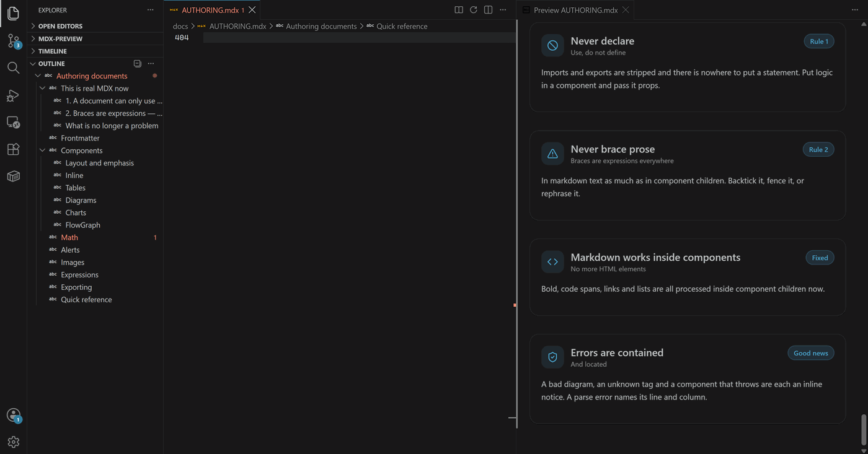The image size is (868, 454).
Task: Click Quick reference in the breadcrumb
Action: click(402, 26)
